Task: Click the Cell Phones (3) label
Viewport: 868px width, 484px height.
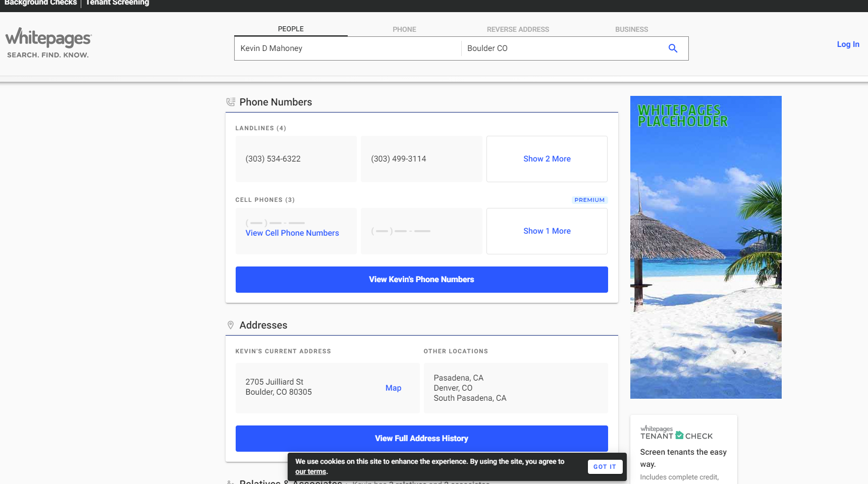Action: click(265, 200)
